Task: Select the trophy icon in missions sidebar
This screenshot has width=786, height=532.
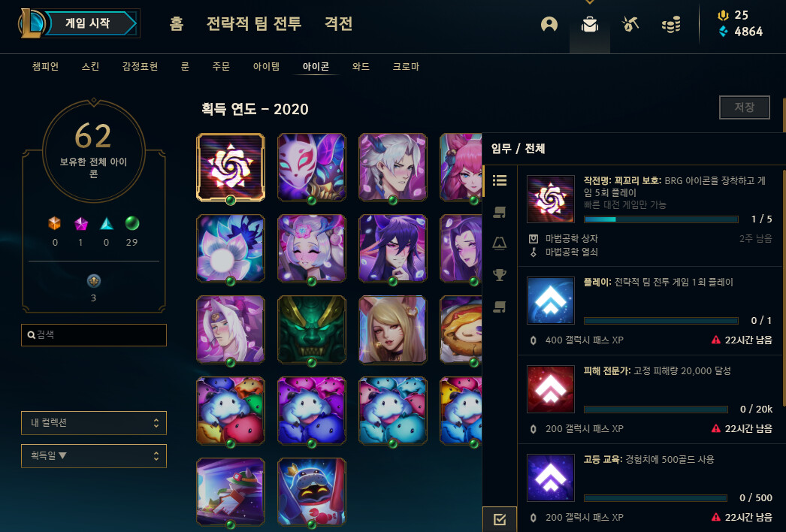Action: tap(499, 274)
